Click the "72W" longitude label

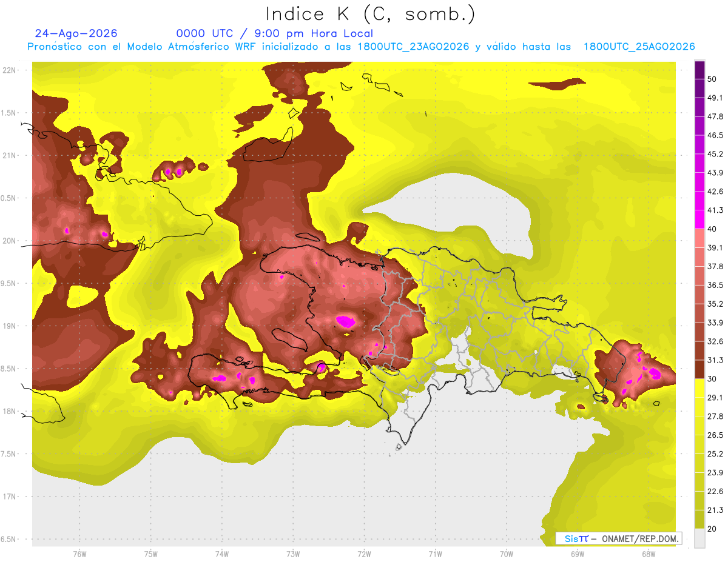[364, 554]
